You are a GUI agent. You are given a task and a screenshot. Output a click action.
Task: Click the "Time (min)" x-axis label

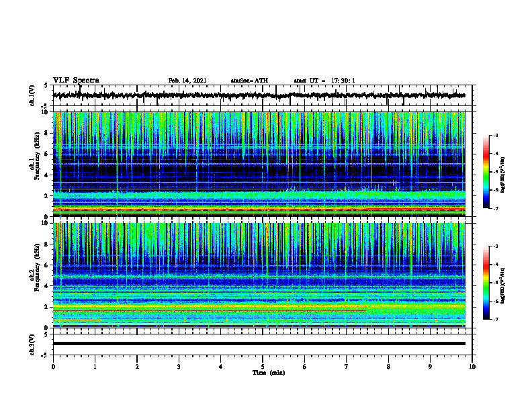[269, 373]
